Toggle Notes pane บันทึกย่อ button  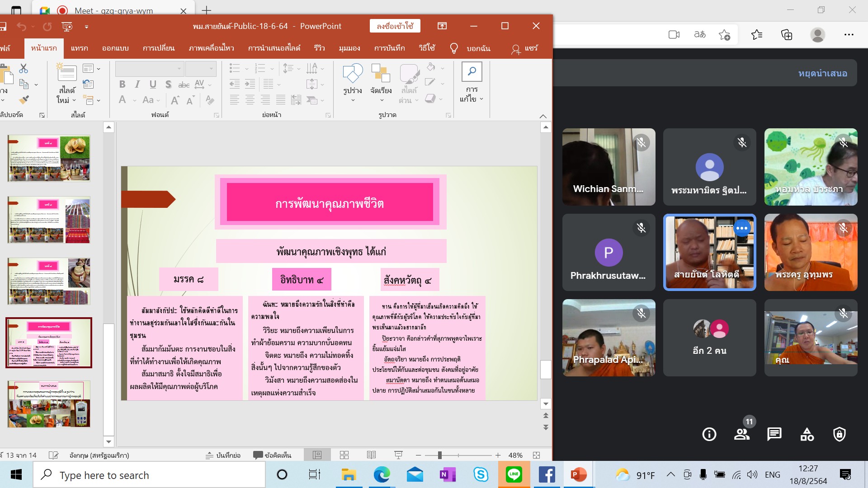click(x=223, y=455)
